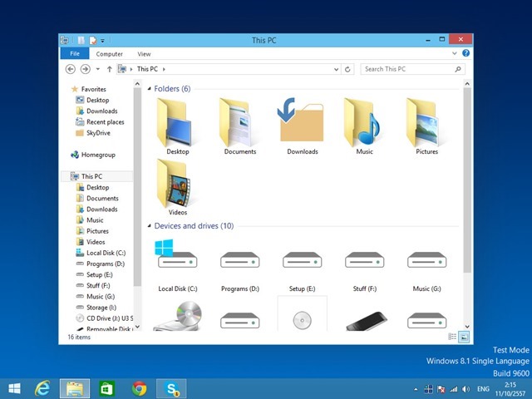This screenshot has height=399, width=532.
Task: Open the View ribbon tab
Action: tap(144, 54)
